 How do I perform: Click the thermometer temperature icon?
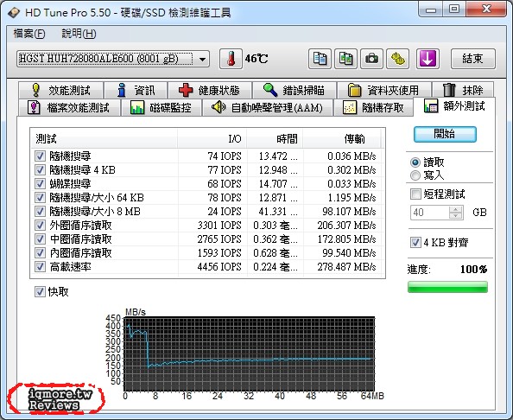coord(231,59)
